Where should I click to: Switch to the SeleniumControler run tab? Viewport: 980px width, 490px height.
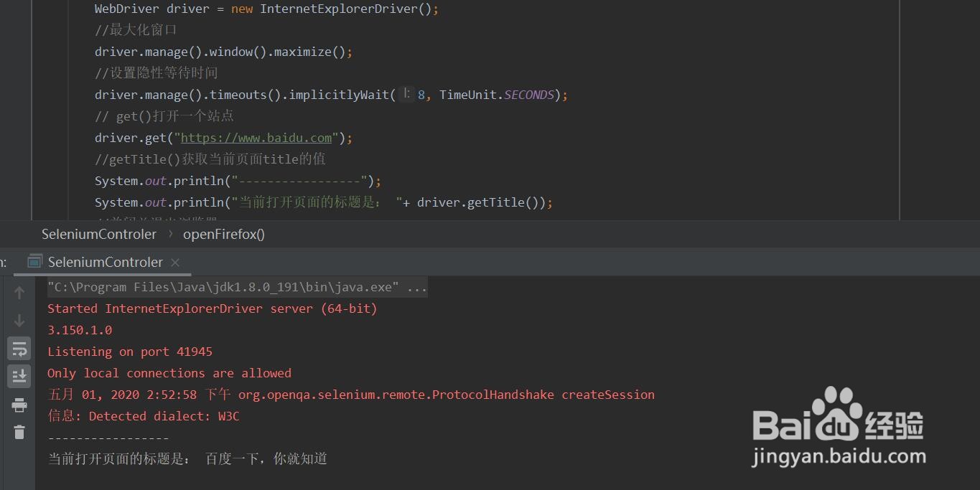(105, 262)
